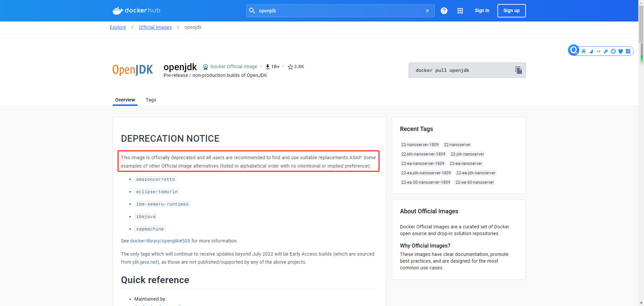Image resolution: width=644 pixels, height=306 pixels.
Task: Open the eclipse-temurin image link
Action: coord(157,192)
